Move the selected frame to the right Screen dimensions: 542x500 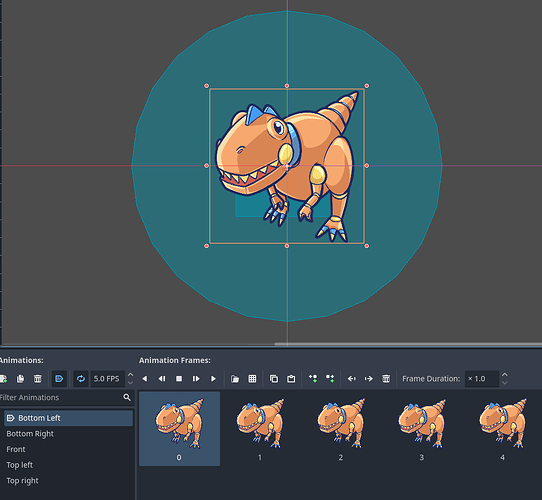click(x=369, y=379)
